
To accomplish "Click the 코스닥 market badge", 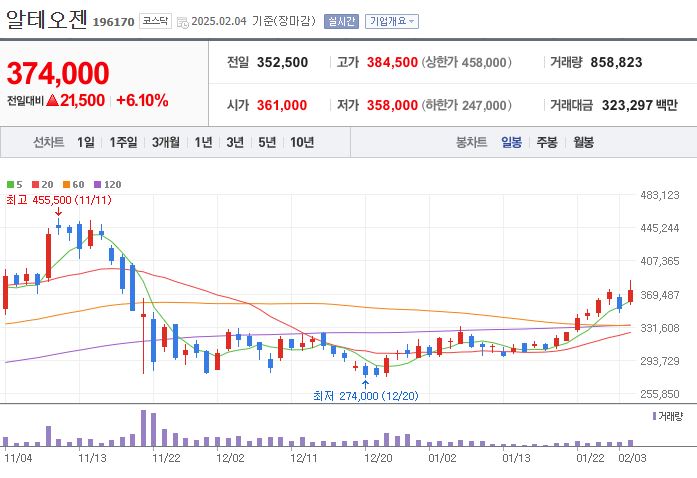I will click(x=155, y=21).
